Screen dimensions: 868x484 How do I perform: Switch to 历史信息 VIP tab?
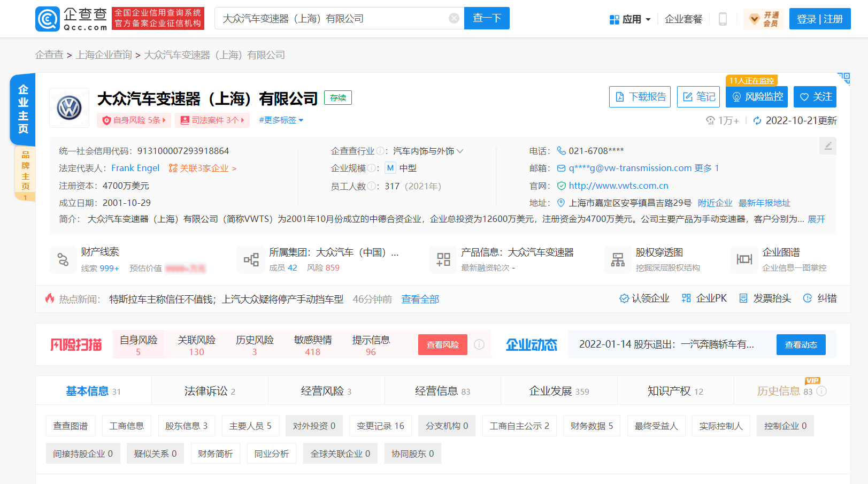pos(792,391)
